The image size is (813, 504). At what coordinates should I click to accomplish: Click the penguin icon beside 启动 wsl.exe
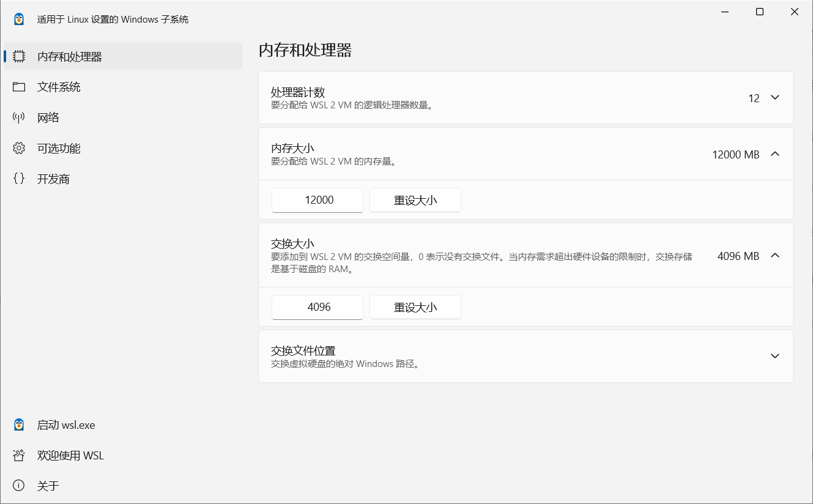click(19, 425)
